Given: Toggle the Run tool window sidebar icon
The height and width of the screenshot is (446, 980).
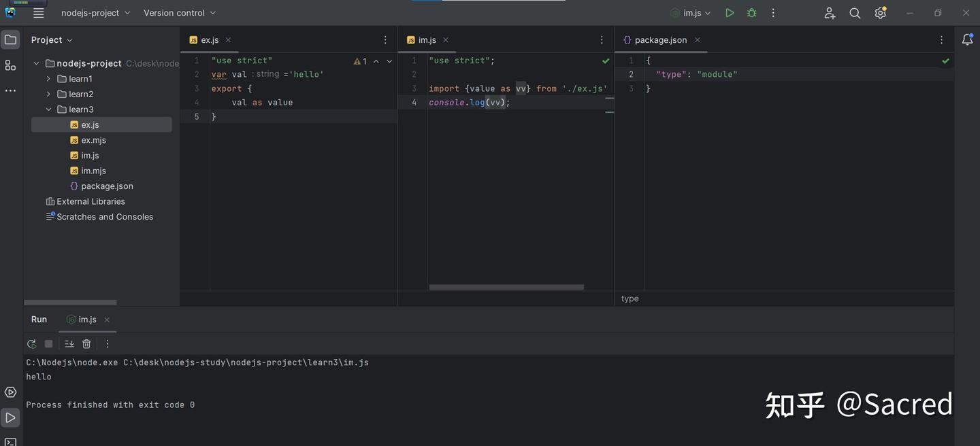Looking at the screenshot, I should point(10,417).
